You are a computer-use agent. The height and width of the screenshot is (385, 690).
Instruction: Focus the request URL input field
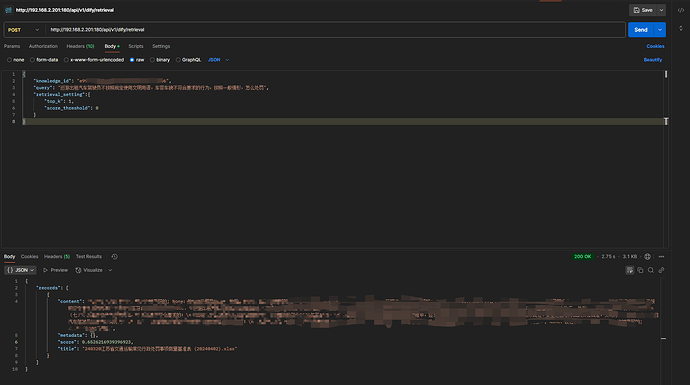[335, 30]
